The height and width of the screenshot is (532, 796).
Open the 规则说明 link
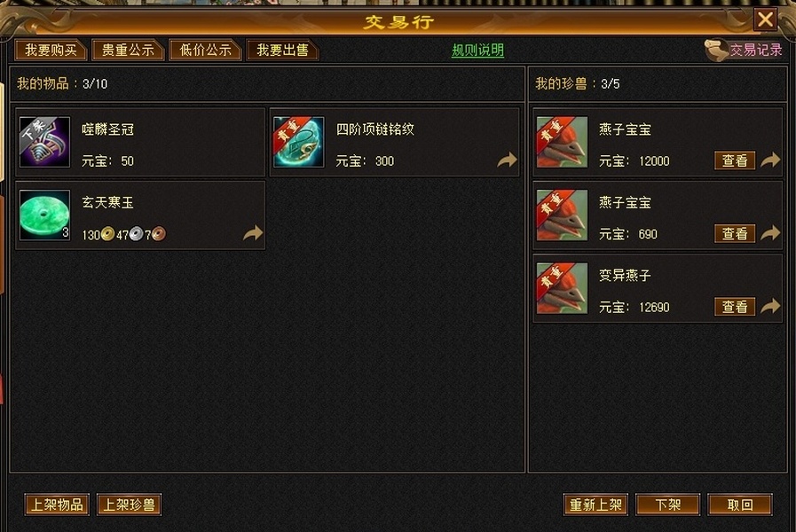coord(477,51)
